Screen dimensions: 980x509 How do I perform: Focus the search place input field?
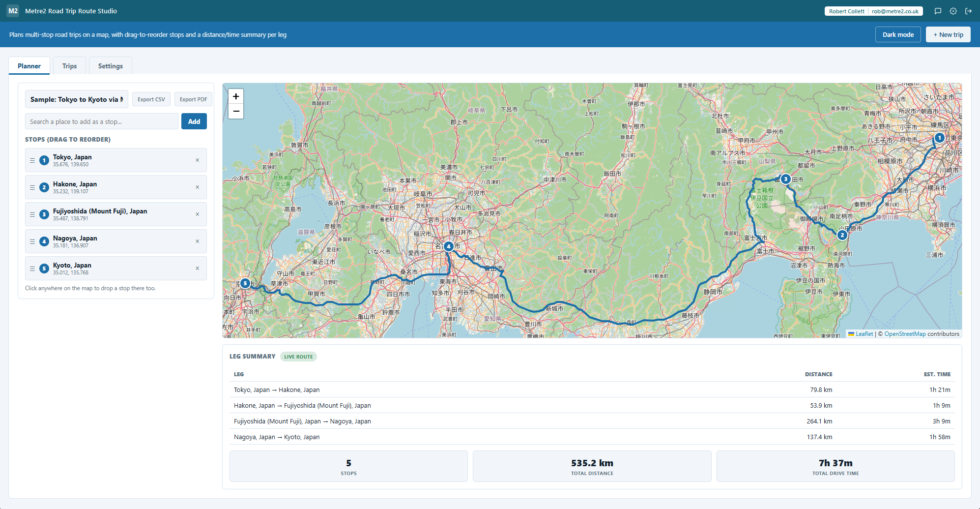point(102,121)
